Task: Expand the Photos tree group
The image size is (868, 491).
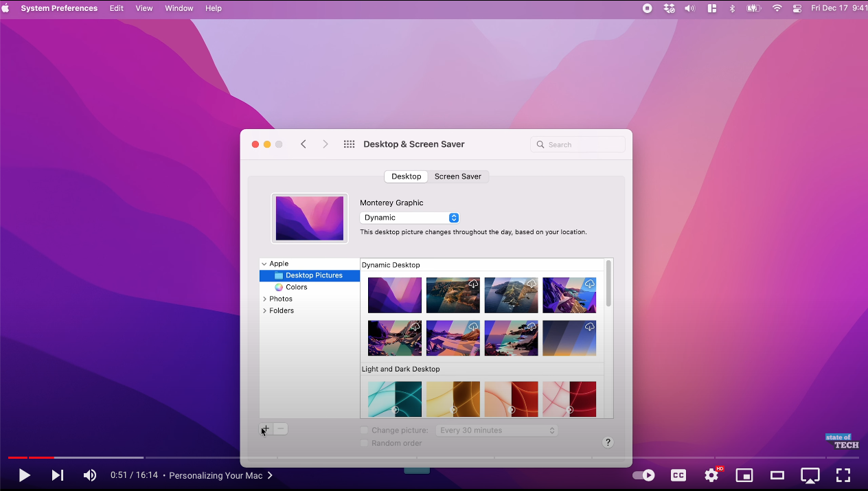Action: point(264,299)
